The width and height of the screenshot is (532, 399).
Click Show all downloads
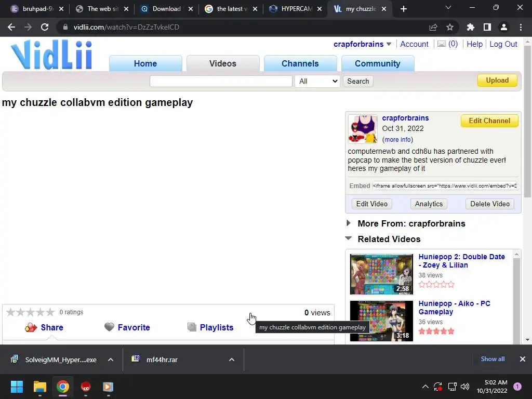pos(493,359)
